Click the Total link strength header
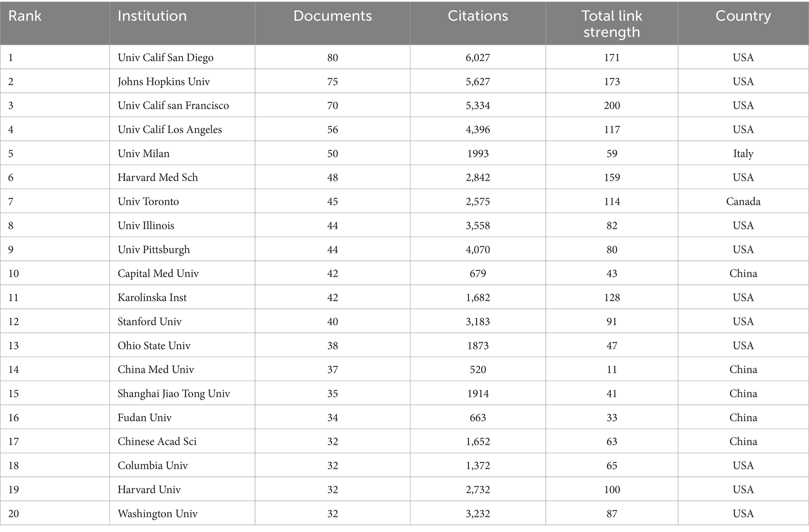Viewport: 809px width, 532px height. coord(612,24)
